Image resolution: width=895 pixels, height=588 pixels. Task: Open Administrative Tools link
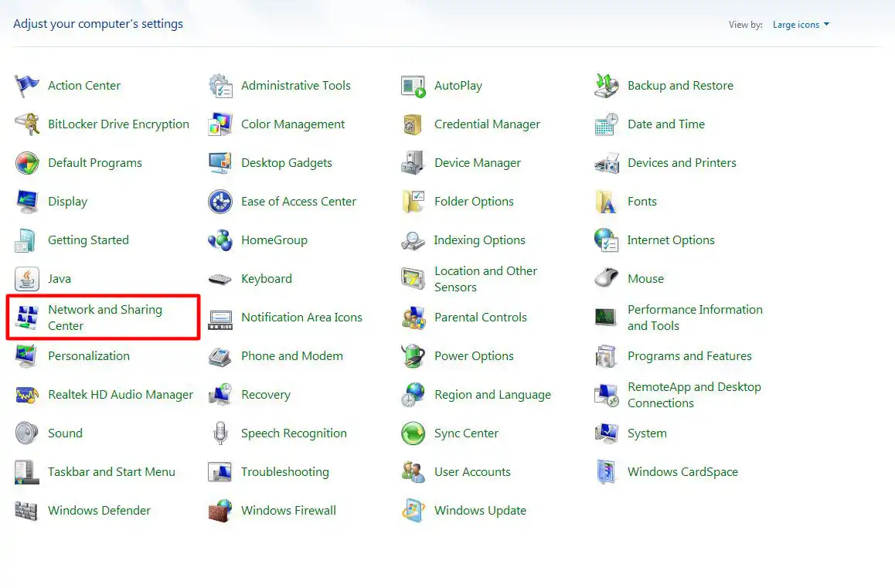click(295, 86)
